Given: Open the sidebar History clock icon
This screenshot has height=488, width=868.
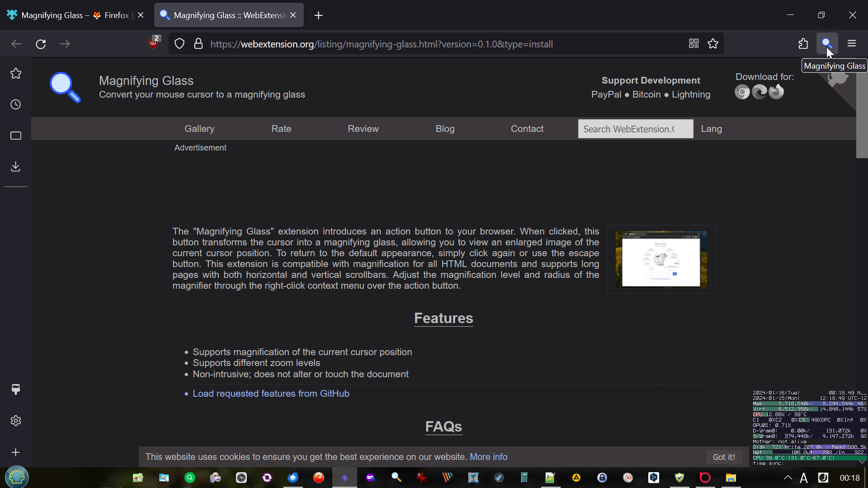Looking at the screenshot, I should [x=16, y=105].
